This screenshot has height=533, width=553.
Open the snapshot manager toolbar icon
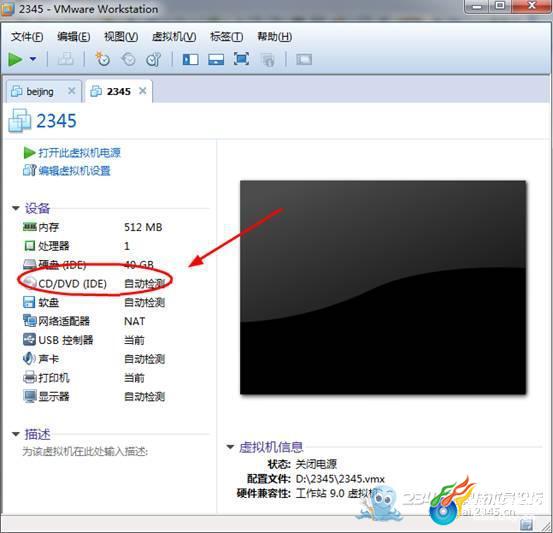tap(154, 59)
